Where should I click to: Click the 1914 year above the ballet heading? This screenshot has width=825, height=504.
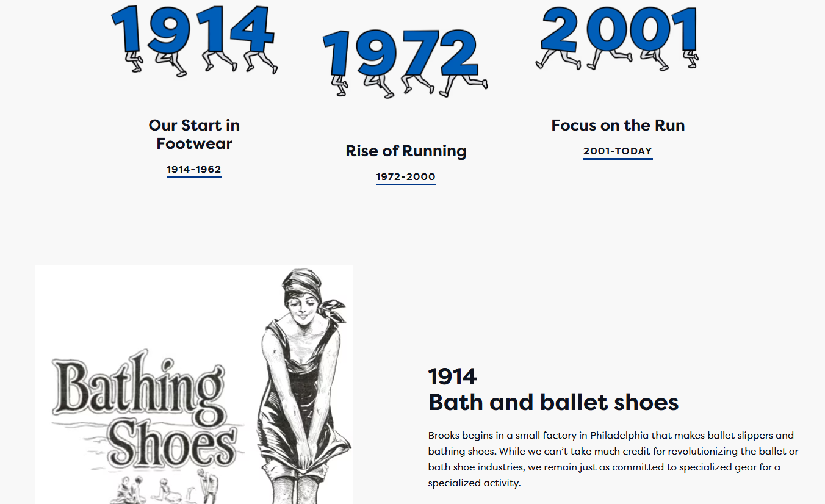click(x=452, y=376)
